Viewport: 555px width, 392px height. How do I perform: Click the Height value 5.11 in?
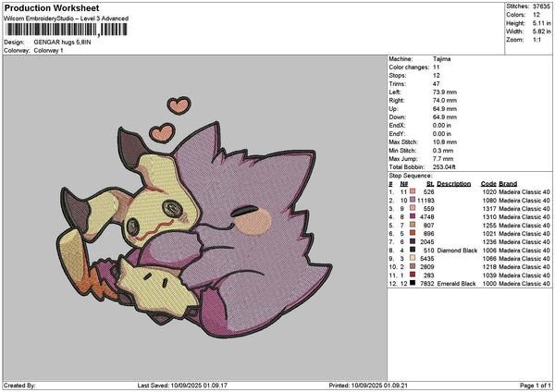tap(541, 23)
